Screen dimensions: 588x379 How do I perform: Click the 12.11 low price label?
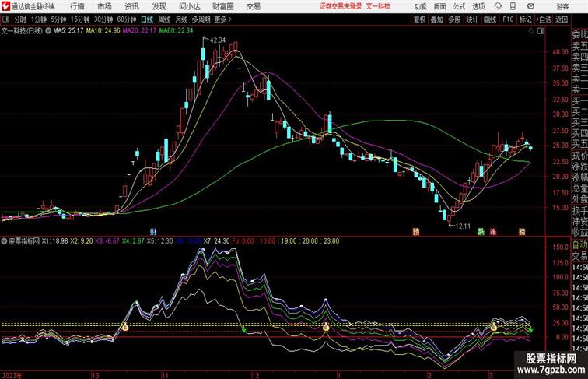click(462, 226)
